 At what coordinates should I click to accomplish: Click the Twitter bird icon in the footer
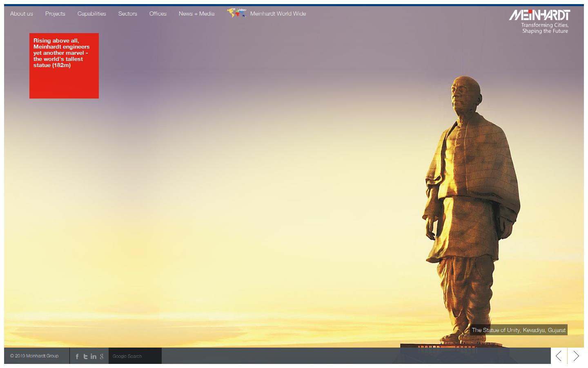coord(85,356)
